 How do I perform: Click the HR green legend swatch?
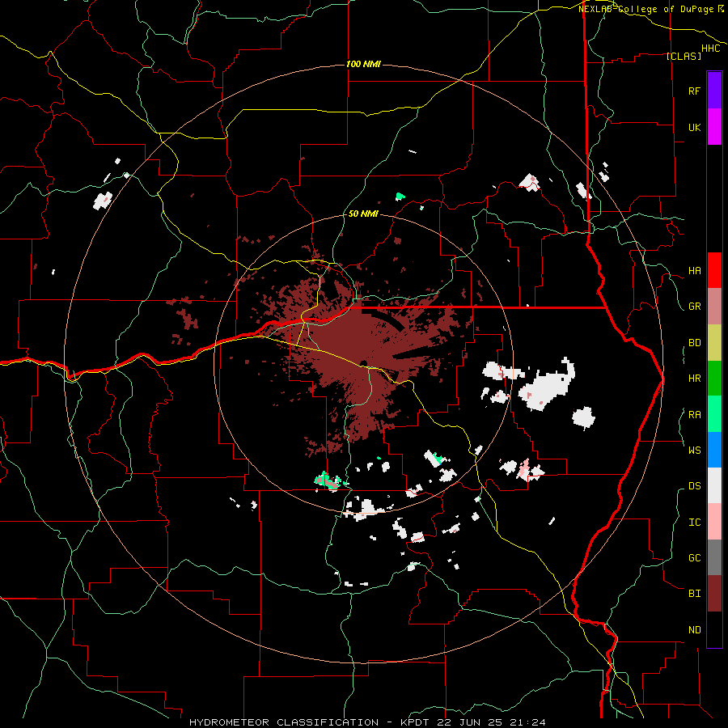[714, 379]
